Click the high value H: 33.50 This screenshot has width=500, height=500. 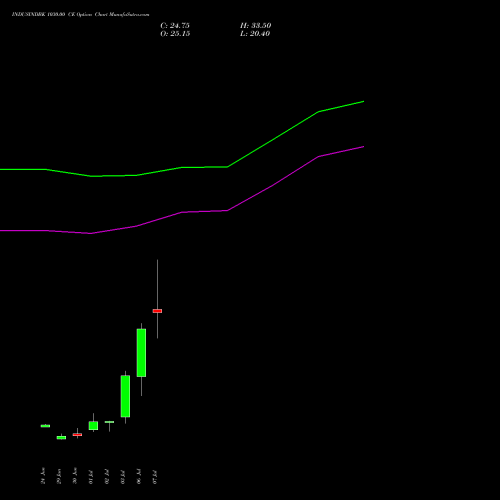click(256, 26)
